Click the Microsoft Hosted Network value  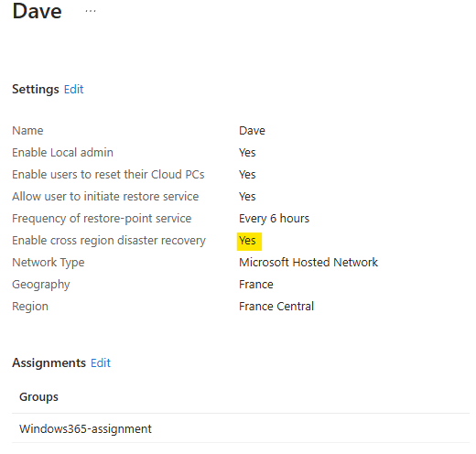tap(308, 263)
